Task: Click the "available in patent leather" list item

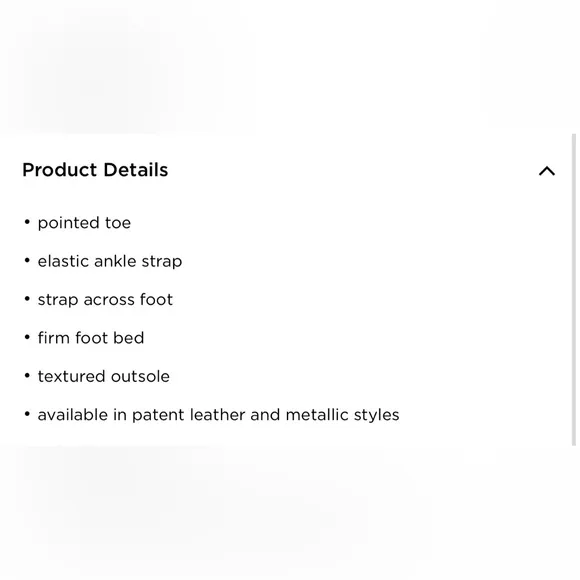Action: coord(218,415)
